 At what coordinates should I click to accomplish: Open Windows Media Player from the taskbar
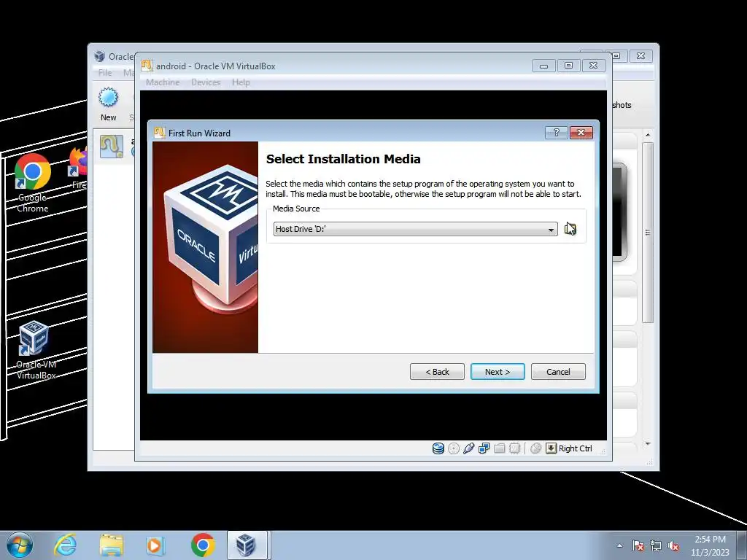click(x=155, y=545)
